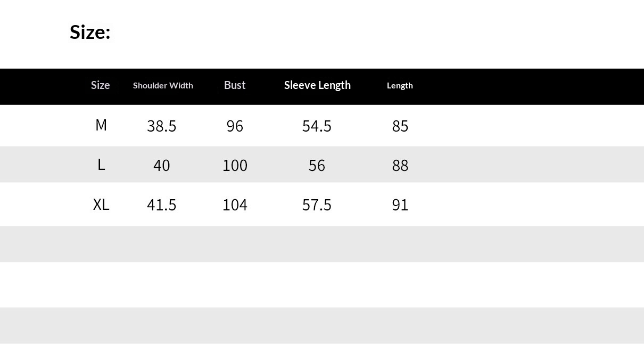The width and height of the screenshot is (644, 351).
Task: Click bust value 104 for size XL
Action: tap(235, 205)
